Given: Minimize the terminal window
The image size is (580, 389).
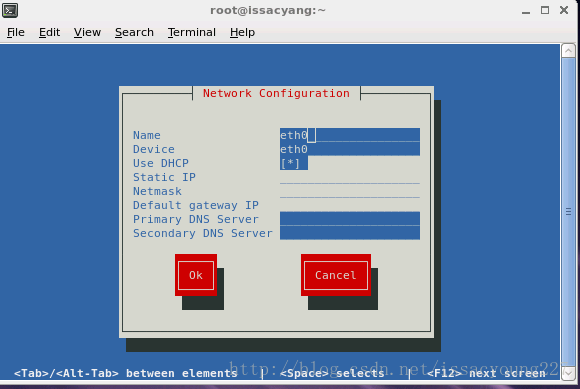Looking at the screenshot, I should (526, 10).
